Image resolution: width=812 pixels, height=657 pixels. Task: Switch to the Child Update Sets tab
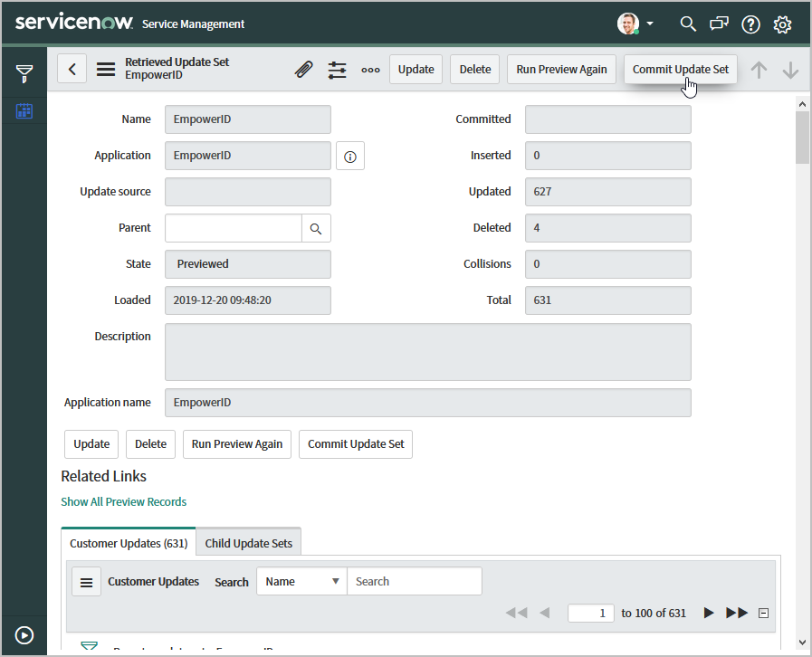249,543
